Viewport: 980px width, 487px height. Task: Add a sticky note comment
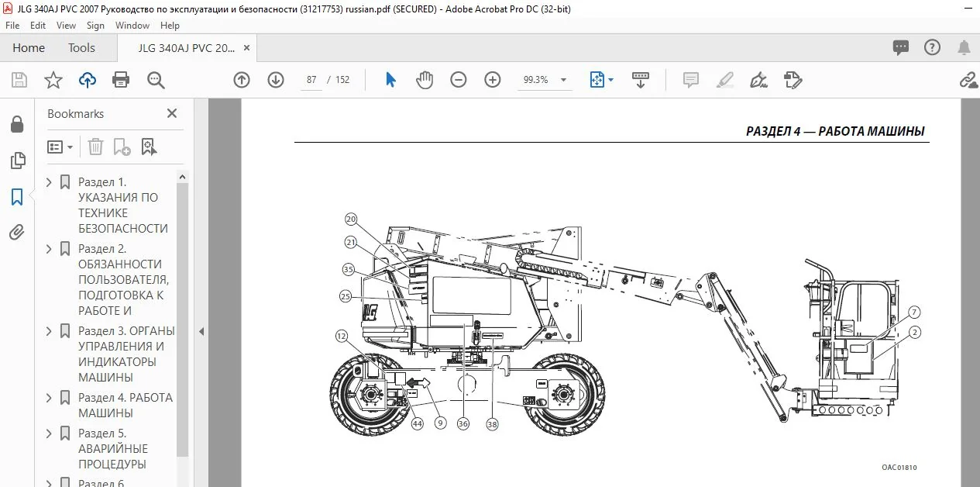(x=690, y=80)
